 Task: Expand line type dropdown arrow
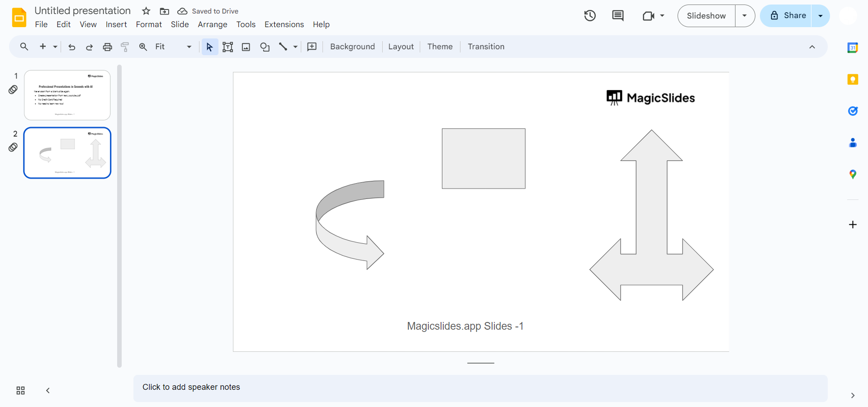pos(295,47)
